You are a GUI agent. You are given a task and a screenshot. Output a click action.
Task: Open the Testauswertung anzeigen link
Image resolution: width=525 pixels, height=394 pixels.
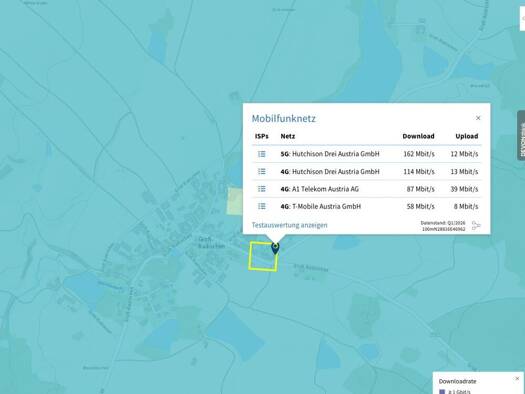click(x=289, y=225)
